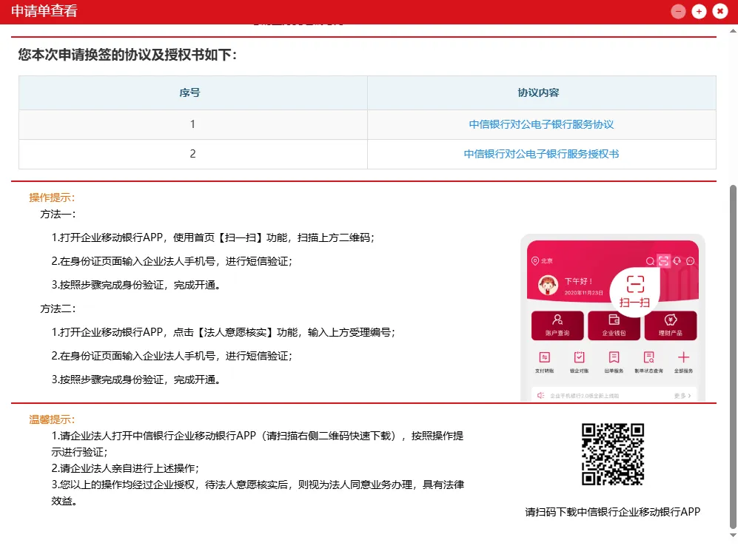
Task: Click the date 2020年11月23日 in mockup
Action: (583, 293)
